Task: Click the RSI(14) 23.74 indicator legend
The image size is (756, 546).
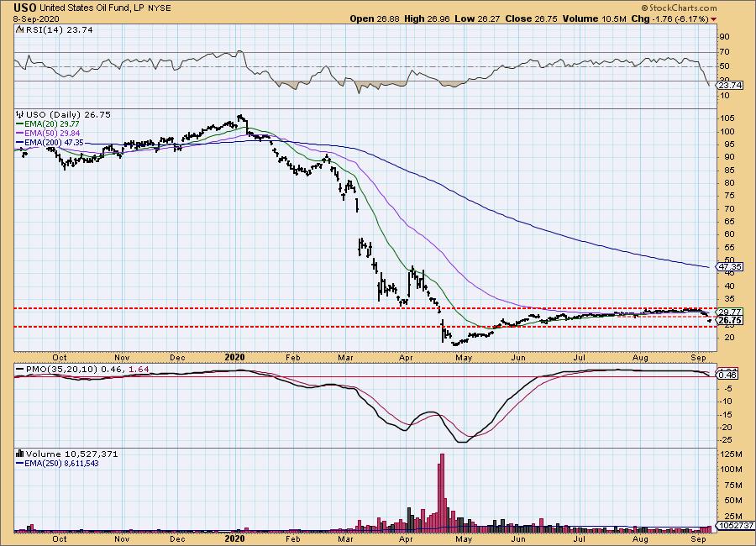Action: point(60,29)
